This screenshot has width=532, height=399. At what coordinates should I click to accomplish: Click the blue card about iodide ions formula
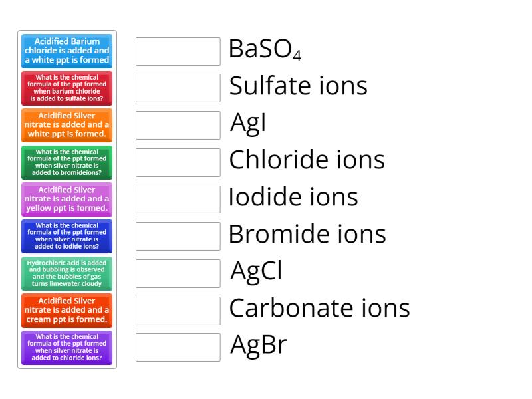65,236
